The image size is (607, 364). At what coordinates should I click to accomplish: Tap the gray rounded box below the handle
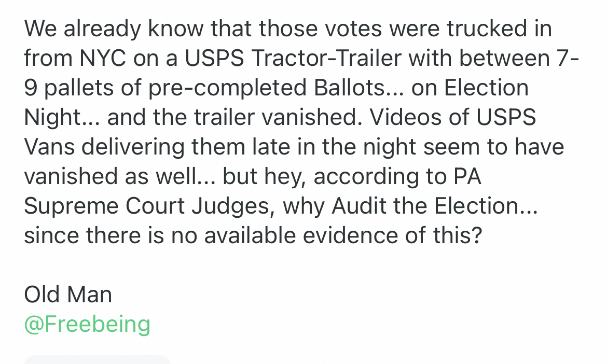click(98, 359)
